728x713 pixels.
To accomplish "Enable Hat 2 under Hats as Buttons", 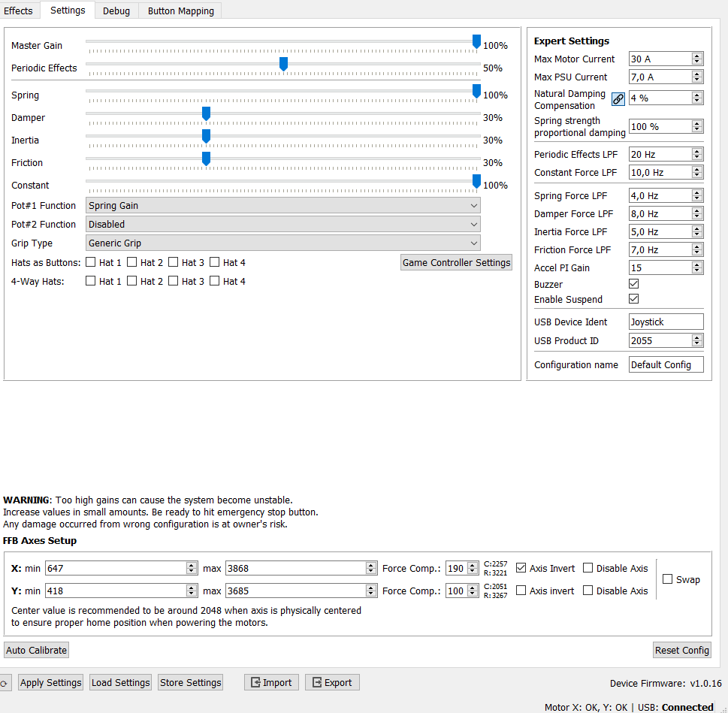I will tap(132, 262).
